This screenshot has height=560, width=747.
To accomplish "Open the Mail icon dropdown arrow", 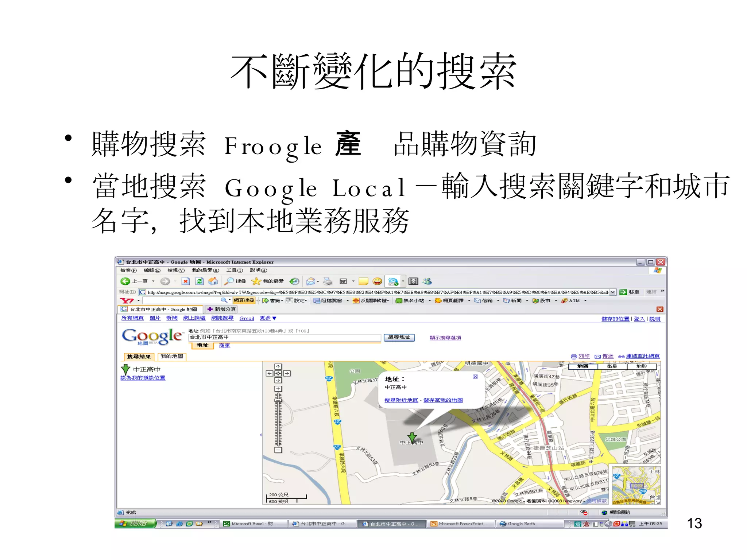I will pyautogui.click(x=318, y=281).
